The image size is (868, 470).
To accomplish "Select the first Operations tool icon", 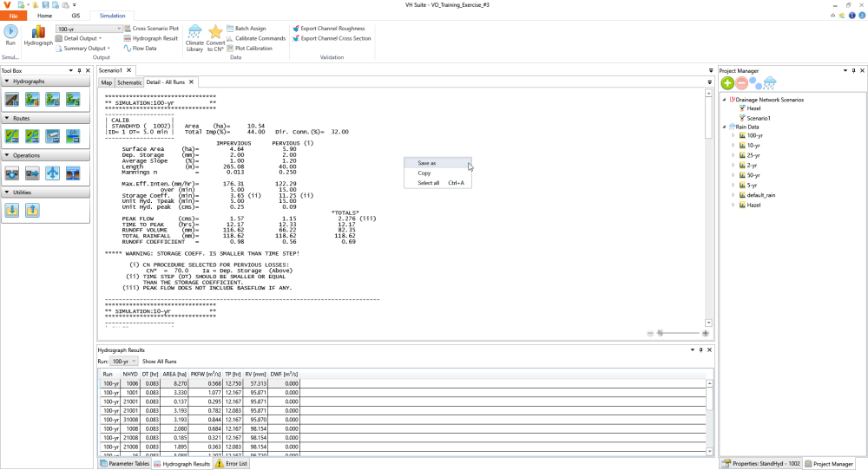I will [12, 173].
